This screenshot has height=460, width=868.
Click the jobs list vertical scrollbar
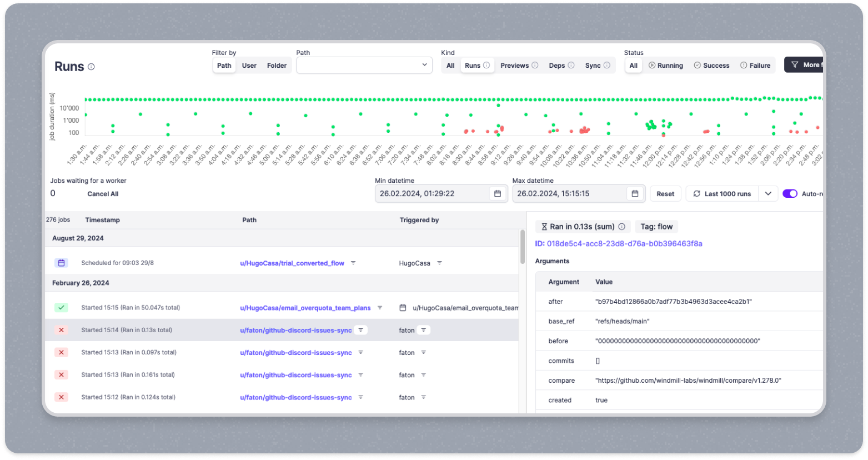click(522, 247)
